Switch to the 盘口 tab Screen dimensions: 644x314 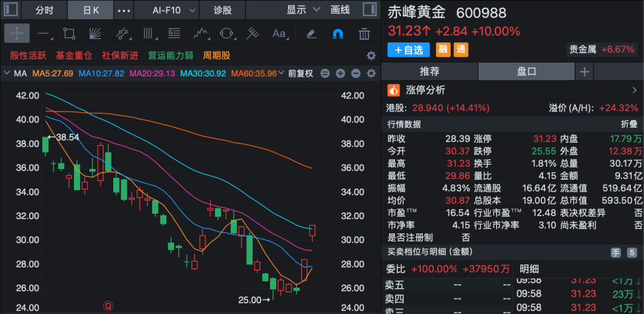(527, 72)
